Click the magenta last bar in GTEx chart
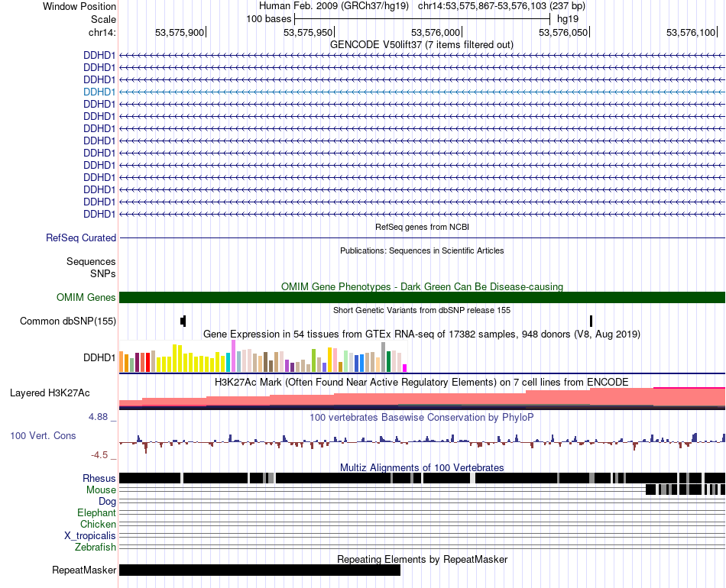 tap(405, 368)
